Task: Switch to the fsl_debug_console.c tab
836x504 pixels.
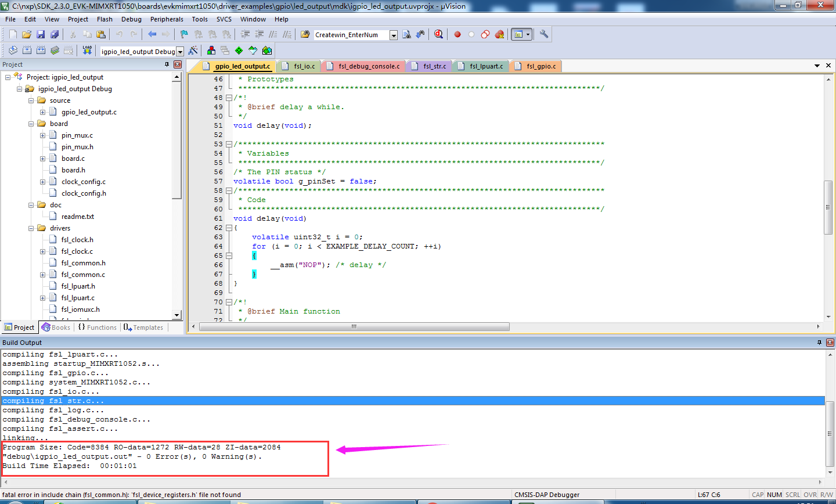Action: [x=364, y=66]
